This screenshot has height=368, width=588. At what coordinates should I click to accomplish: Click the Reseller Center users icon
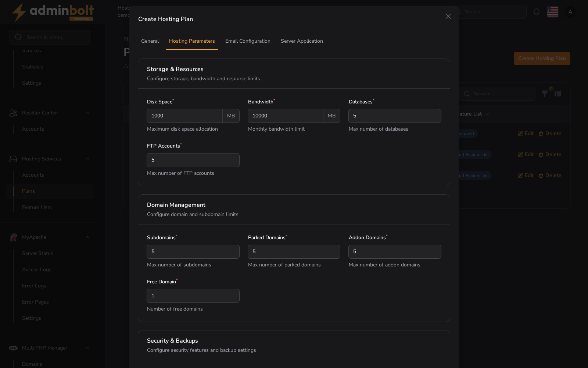tap(13, 113)
